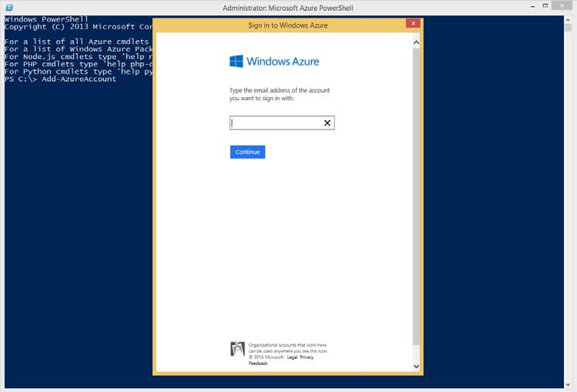Open the Legal link
This screenshot has width=577, height=392.
(x=292, y=357)
